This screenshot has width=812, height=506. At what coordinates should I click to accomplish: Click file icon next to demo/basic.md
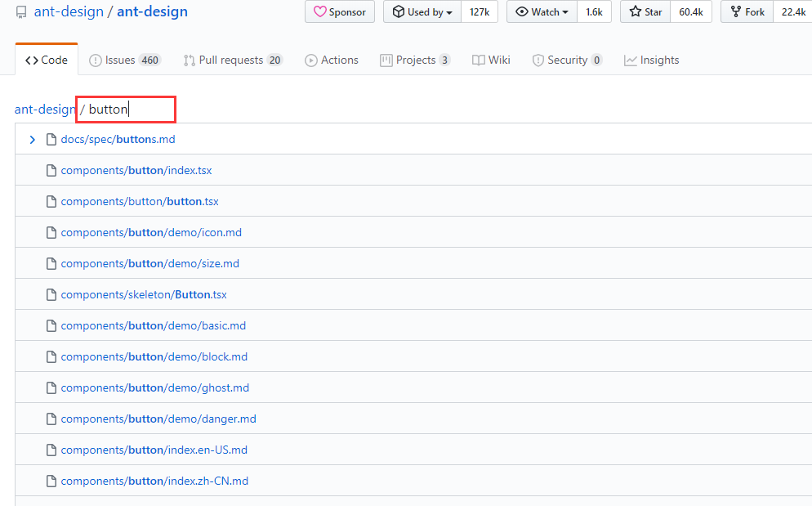pyautogui.click(x=51, y=326)
